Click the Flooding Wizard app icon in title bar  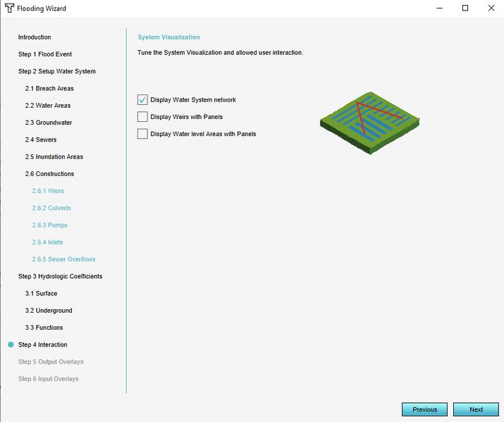tap(9, 8)
